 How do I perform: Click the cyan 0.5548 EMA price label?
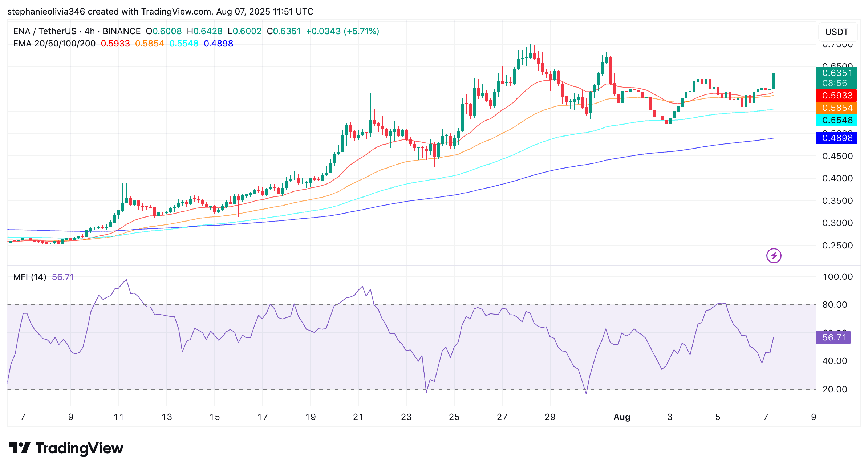click(836, 120)
